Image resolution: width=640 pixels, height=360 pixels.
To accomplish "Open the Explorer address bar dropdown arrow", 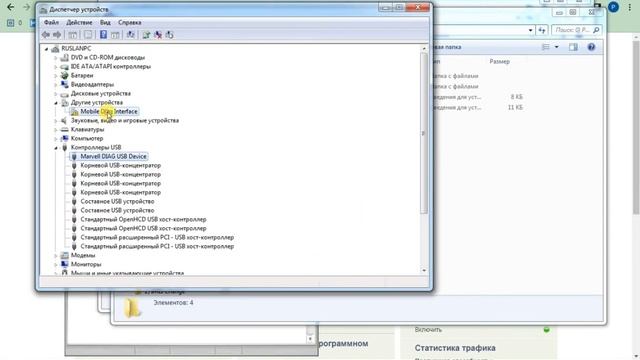I will point(530,30).
